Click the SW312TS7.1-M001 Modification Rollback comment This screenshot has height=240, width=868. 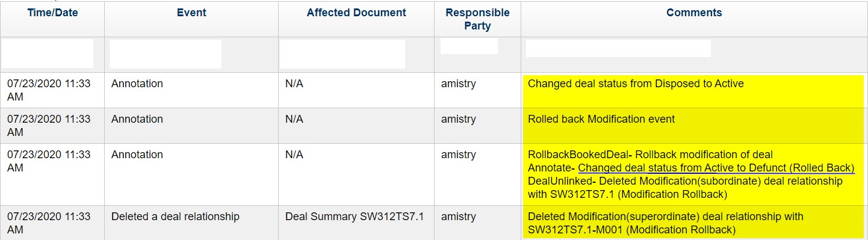pos(666,223)
